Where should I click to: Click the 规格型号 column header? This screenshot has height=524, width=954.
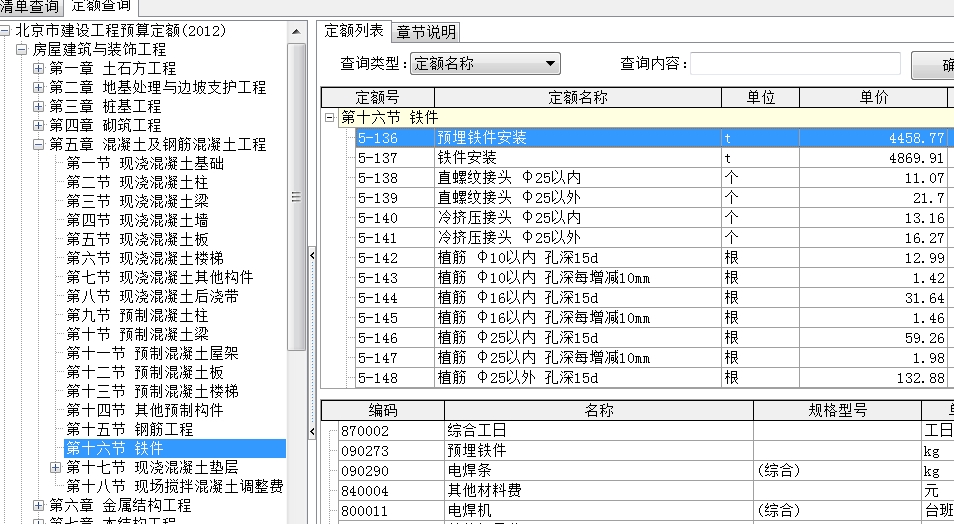pyautogui.click(x=837, y=410)
